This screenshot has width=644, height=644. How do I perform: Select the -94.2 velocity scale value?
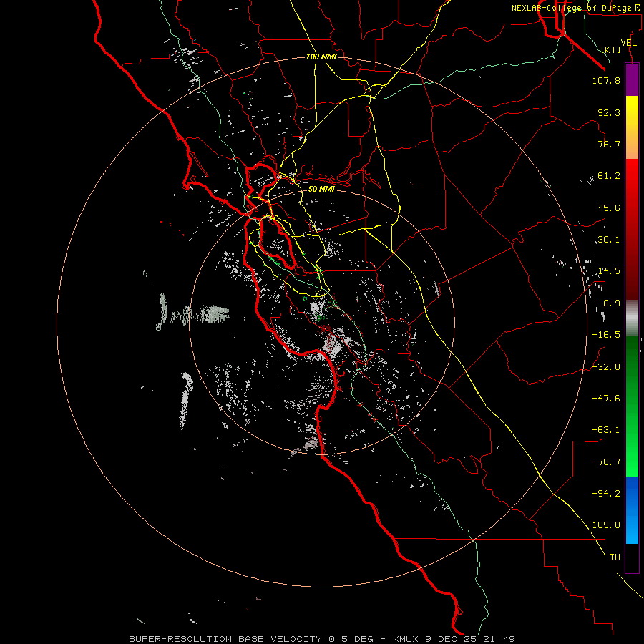[606, 494]
